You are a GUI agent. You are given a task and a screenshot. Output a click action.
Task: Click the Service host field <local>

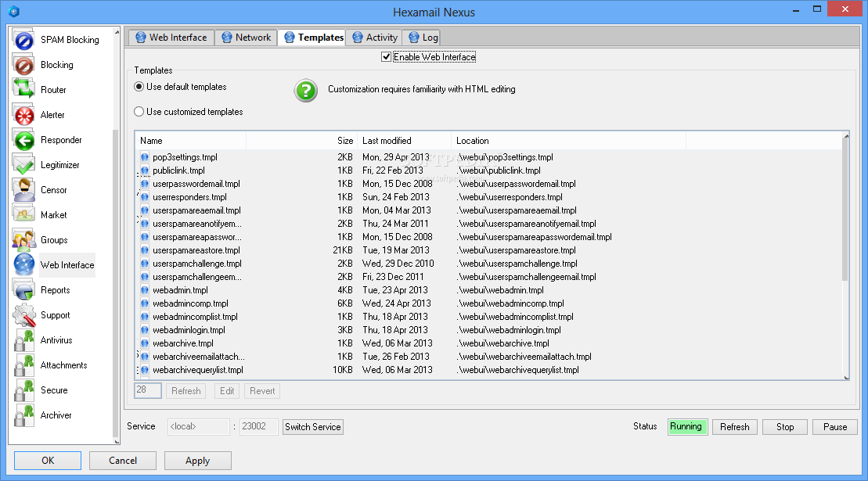click(198, 427)
